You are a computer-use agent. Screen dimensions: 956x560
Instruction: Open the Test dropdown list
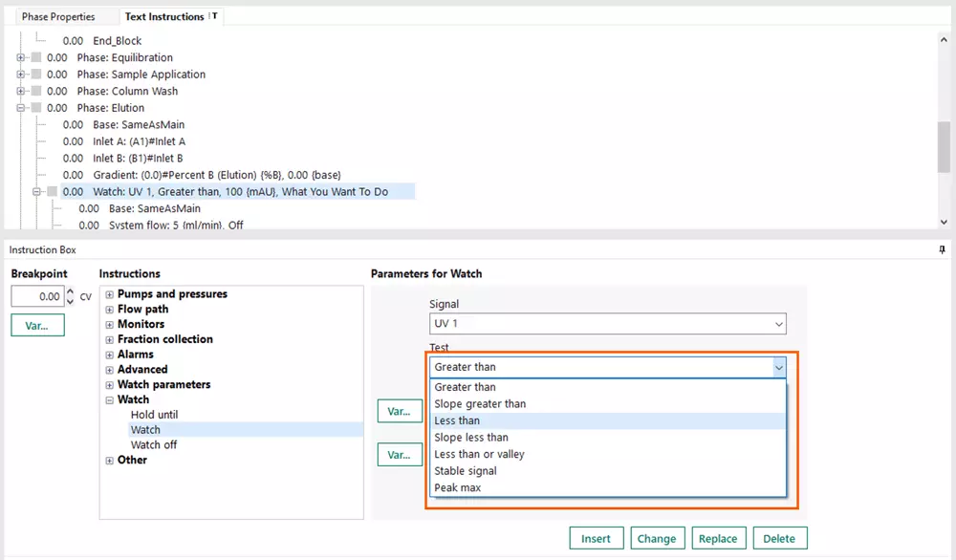tap(778, 366)
